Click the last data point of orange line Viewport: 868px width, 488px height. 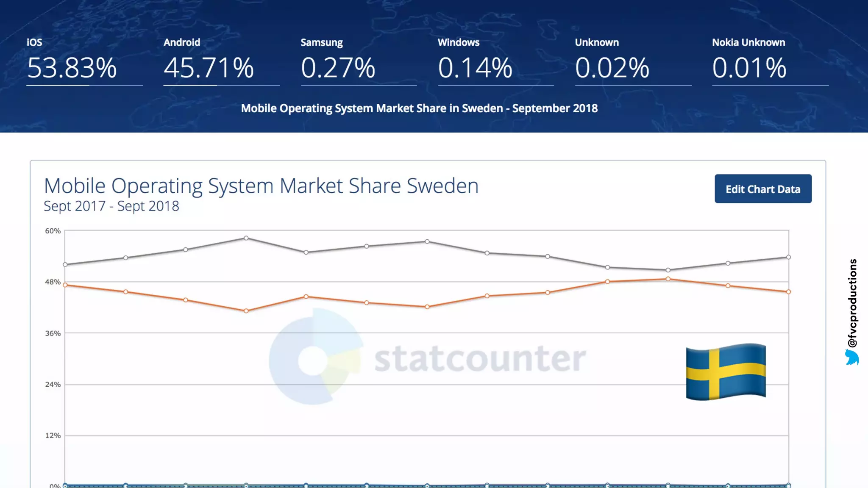[788, 292]
